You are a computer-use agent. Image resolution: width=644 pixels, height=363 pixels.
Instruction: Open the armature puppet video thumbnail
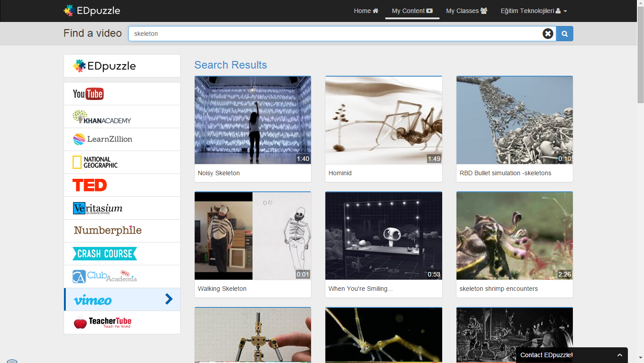(253, 335)
